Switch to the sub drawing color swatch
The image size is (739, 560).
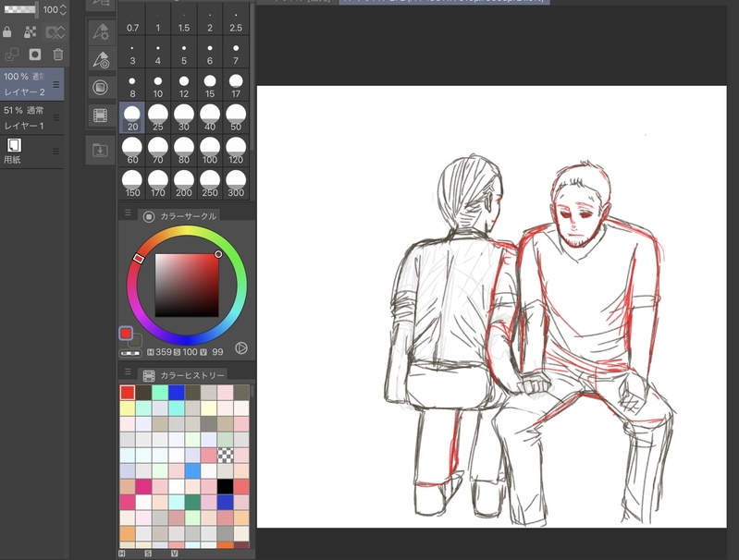pyautogui.click(x=136, y=341)
